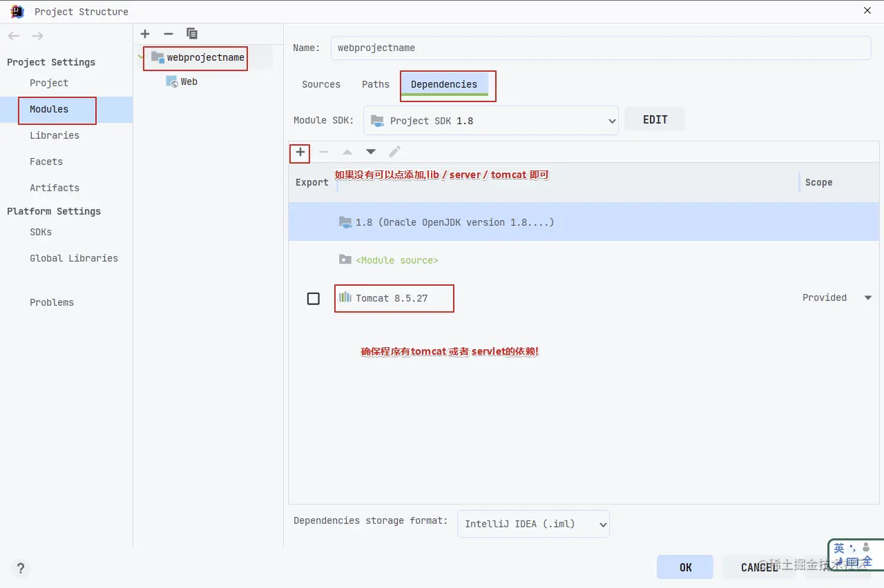Select the webprojectname module
This screenshot has width=884, height=588.
click(205, 57)
